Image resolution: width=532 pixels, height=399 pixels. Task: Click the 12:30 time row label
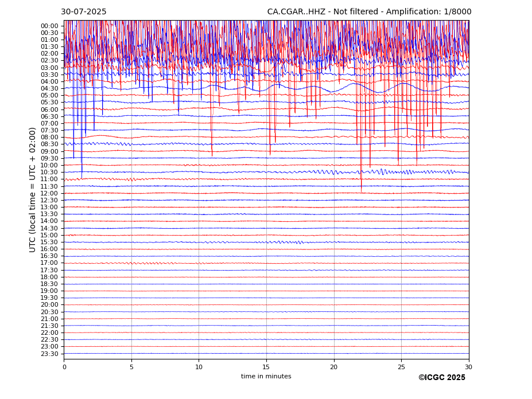tap(49, 200)
